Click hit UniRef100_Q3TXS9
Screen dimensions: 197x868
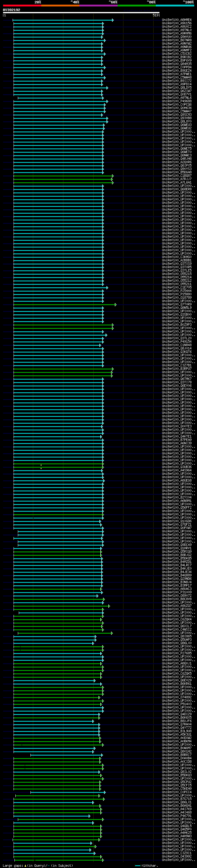(177, 264)
